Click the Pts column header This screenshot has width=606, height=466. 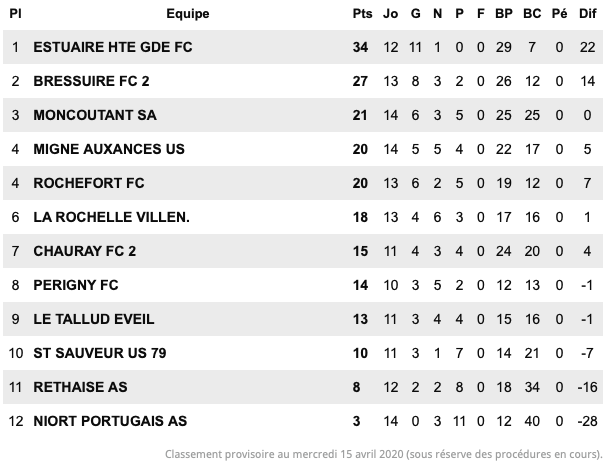pyautogui.click(x=362, y=14)
